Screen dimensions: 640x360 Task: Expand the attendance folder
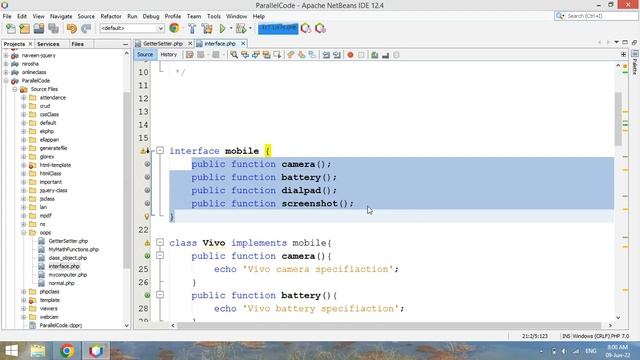pos(23,98)
